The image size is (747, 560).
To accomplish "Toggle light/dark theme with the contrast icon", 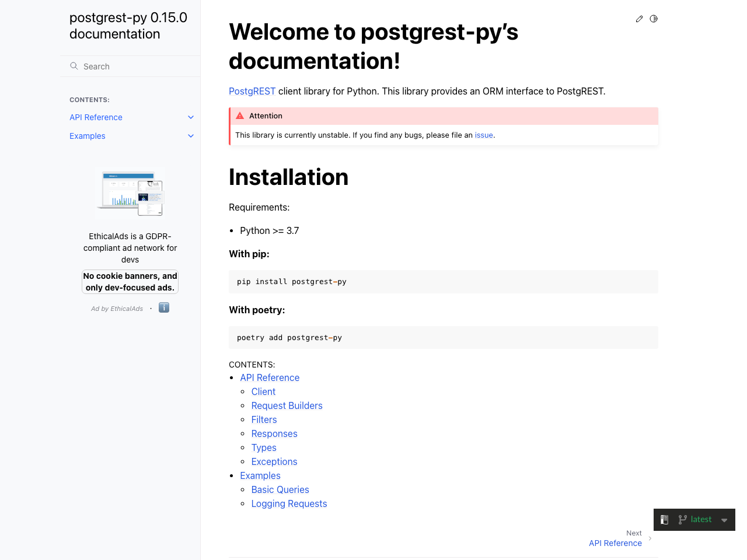I will pos(654,19).
